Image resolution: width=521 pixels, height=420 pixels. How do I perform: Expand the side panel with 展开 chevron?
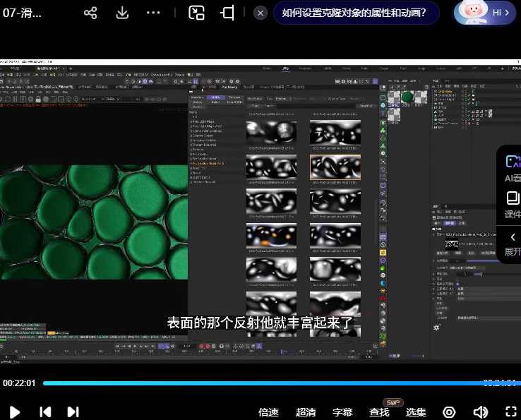tap(513, 244)
